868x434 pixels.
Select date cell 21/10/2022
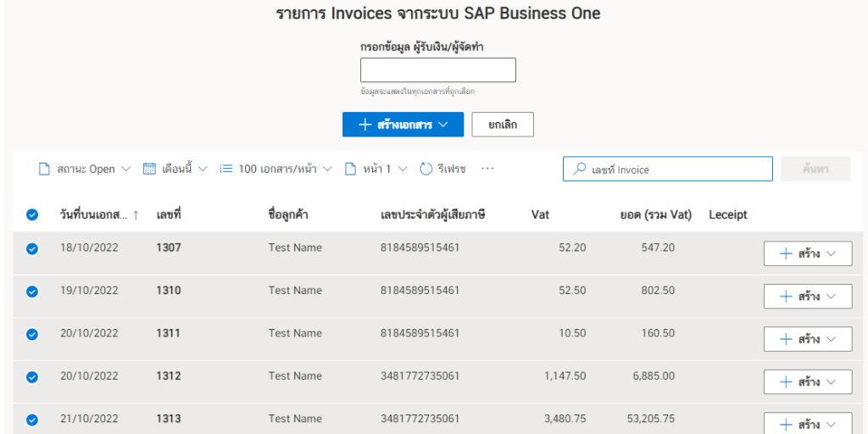tap(89, 419)
